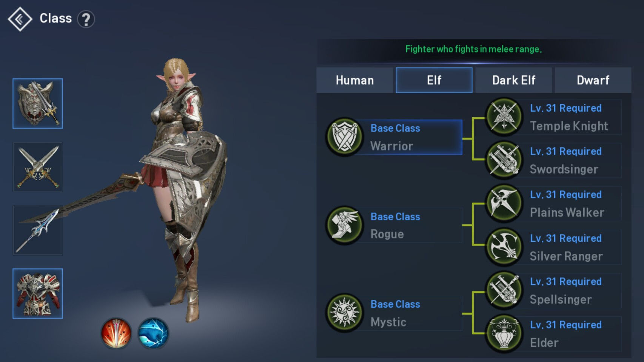Click the Mystic sun emblem icon
Screen dimensions: 644x362
coord(344,313)
